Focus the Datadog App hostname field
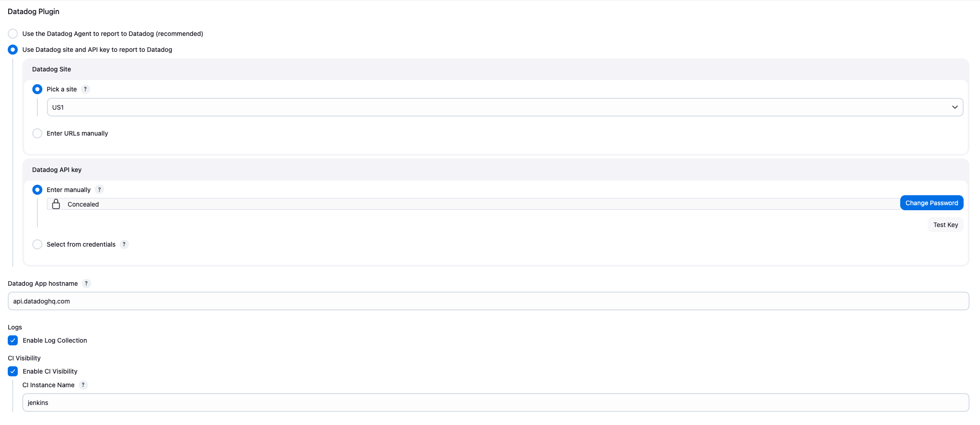 click(488, 301)
